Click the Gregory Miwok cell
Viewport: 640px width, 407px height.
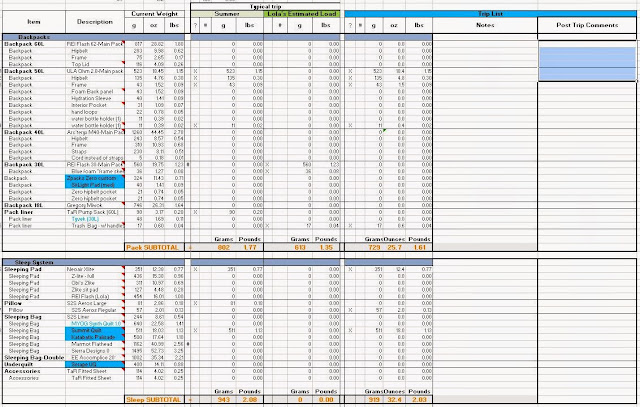(95, 205)
